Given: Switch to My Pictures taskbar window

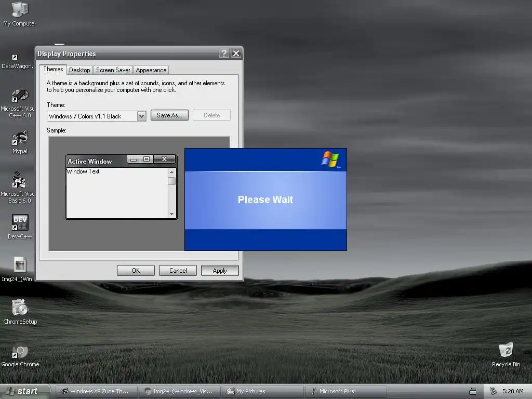Looking at the screenshot, I should click(x=262, y=391).
